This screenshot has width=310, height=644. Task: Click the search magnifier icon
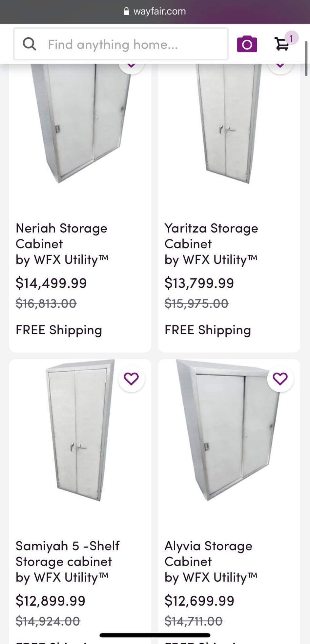click(x=29, y=44)
